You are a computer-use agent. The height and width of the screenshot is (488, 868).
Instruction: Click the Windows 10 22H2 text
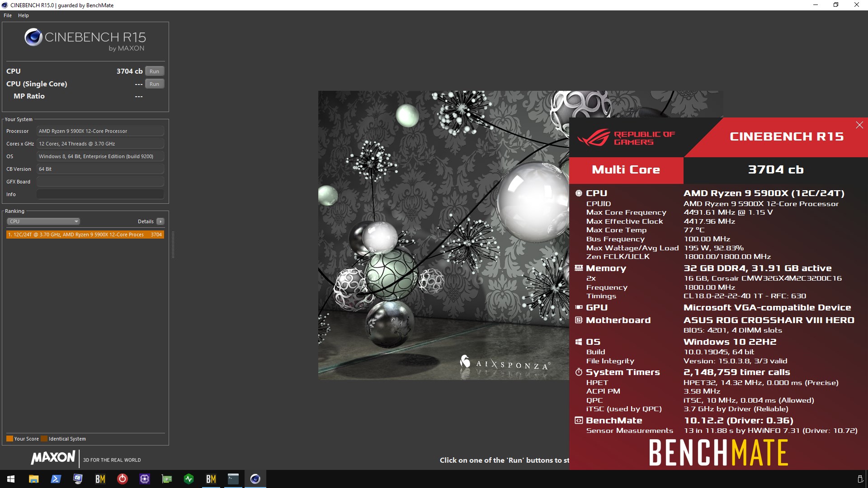tap(730, 342)
